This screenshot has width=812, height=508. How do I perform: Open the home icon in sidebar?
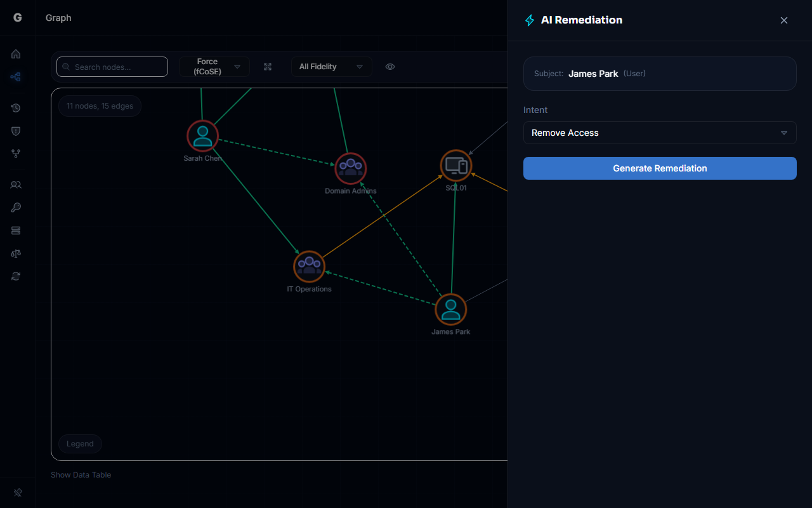16,54
